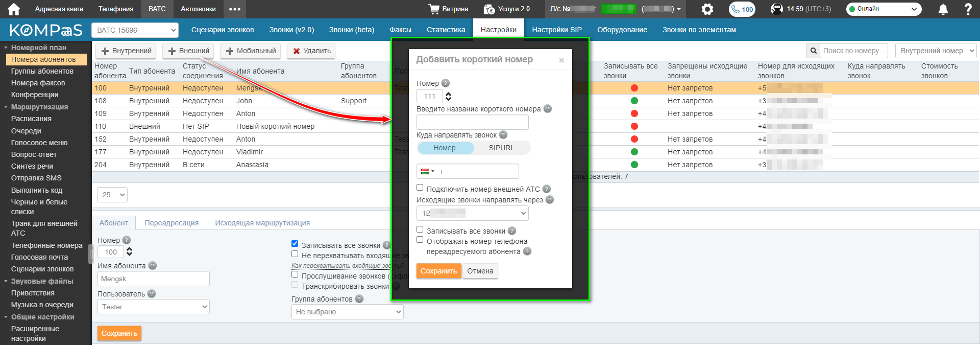Adjust the dialog Номер 111 stepper arrows
This screenshot has height=345, width=980.
(x=448, y=96)
